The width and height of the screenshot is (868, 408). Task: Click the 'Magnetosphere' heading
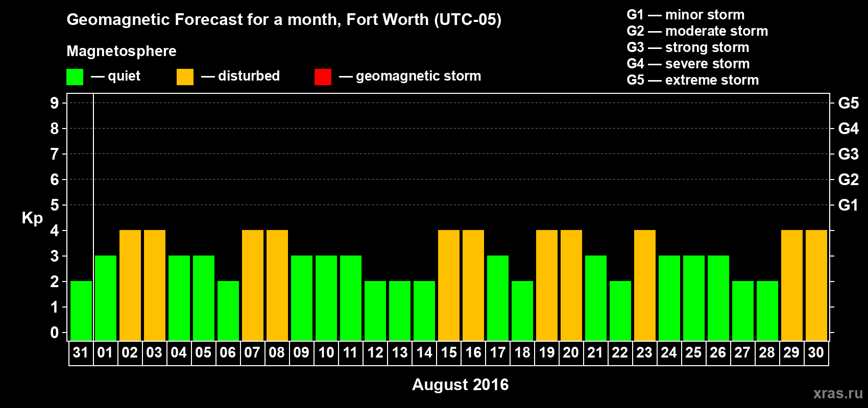[x=122, y=51]
